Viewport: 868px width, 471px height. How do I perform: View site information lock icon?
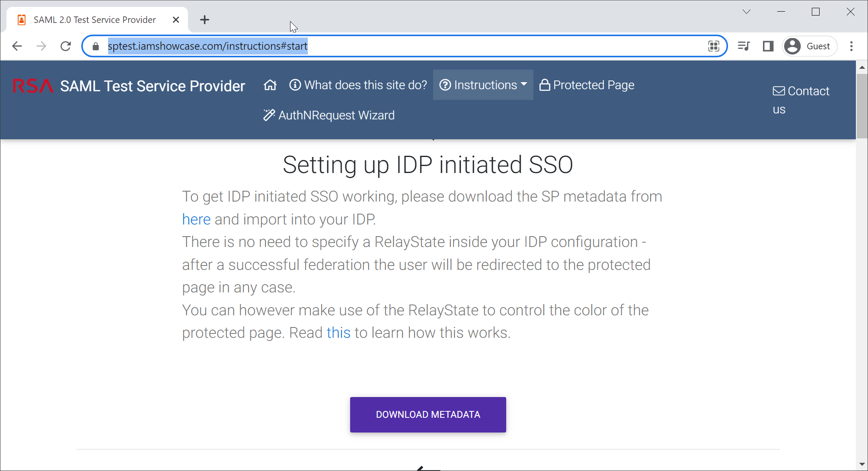(96, 46)
